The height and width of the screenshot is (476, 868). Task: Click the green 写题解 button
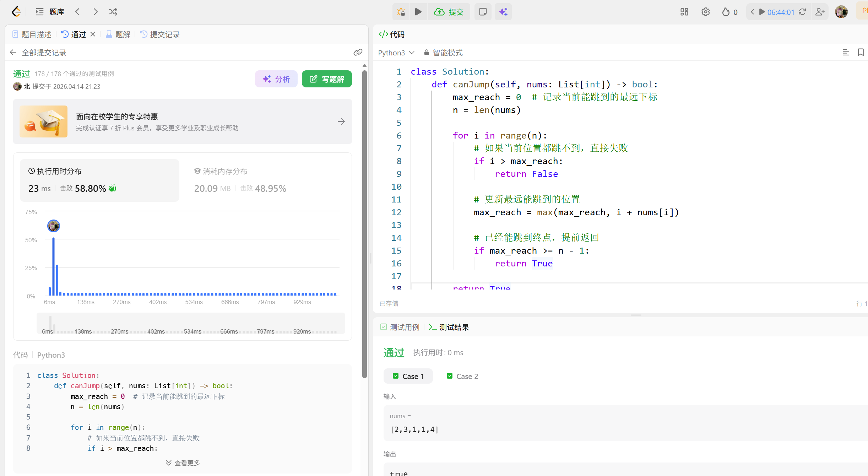[327, 79]
